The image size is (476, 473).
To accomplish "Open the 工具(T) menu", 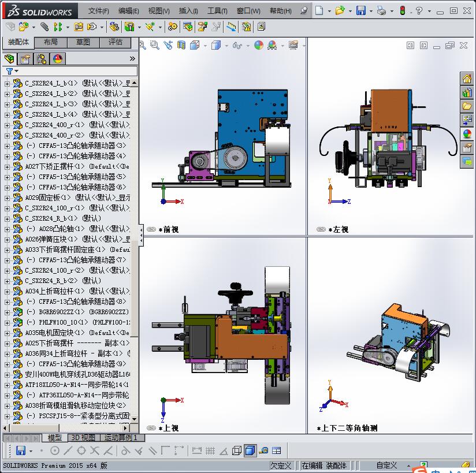I will 217,11.
